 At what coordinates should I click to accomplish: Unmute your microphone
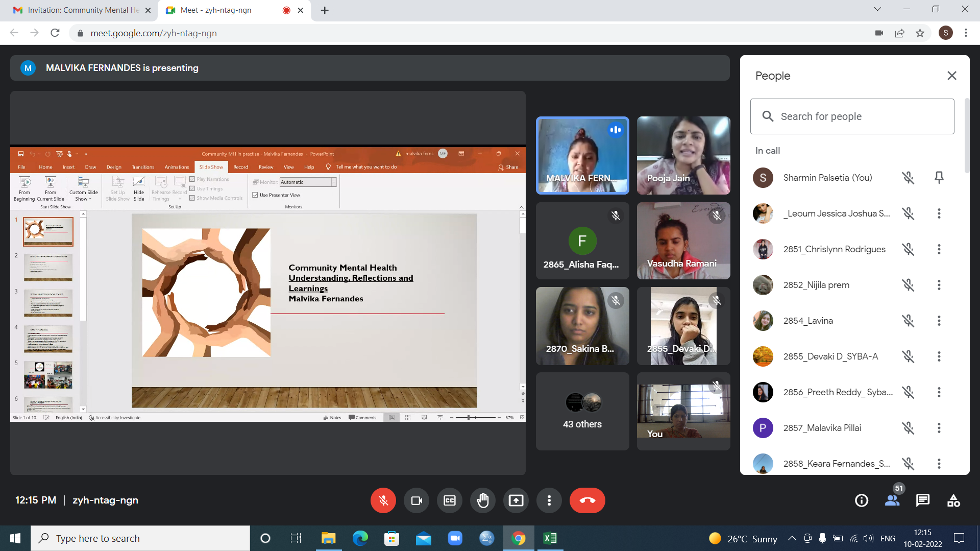(383, 500)
